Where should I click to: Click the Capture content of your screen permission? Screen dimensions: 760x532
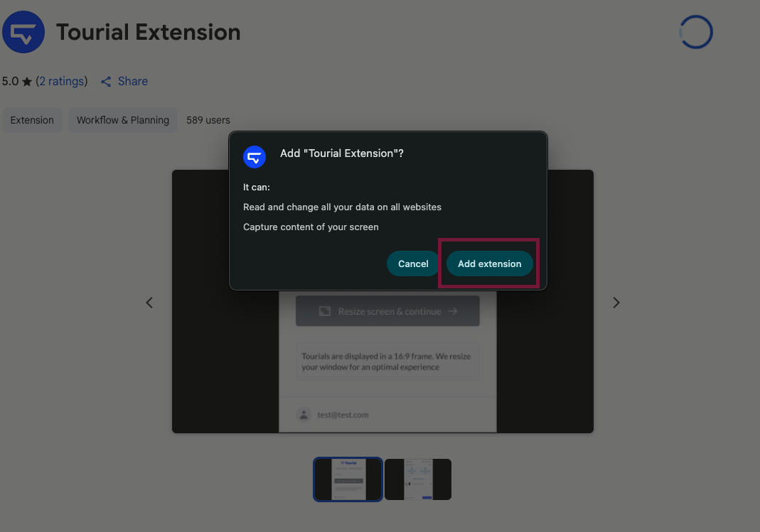pos(311,227)
